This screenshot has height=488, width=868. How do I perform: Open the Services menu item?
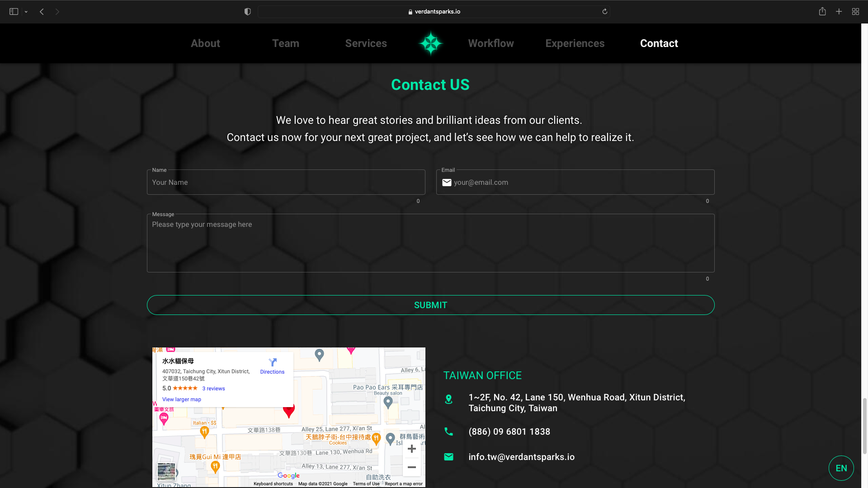pos(366,43)
